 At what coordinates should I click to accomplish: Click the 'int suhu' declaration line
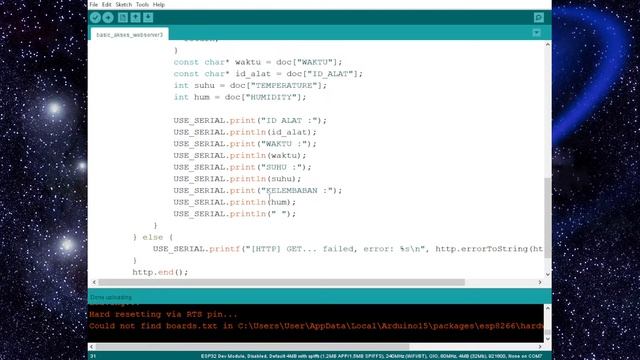pyautogui.click(x=250, y=86)
